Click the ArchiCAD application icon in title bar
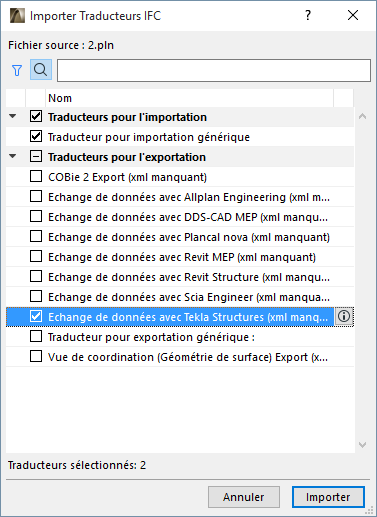Image resolution: width=377 pixels, height=517 pixels. (17, 16)
